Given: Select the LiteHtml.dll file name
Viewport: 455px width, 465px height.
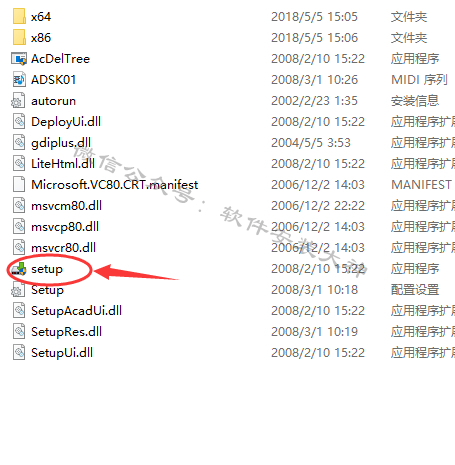Looking at the screenshot, I should pos(63,164).
